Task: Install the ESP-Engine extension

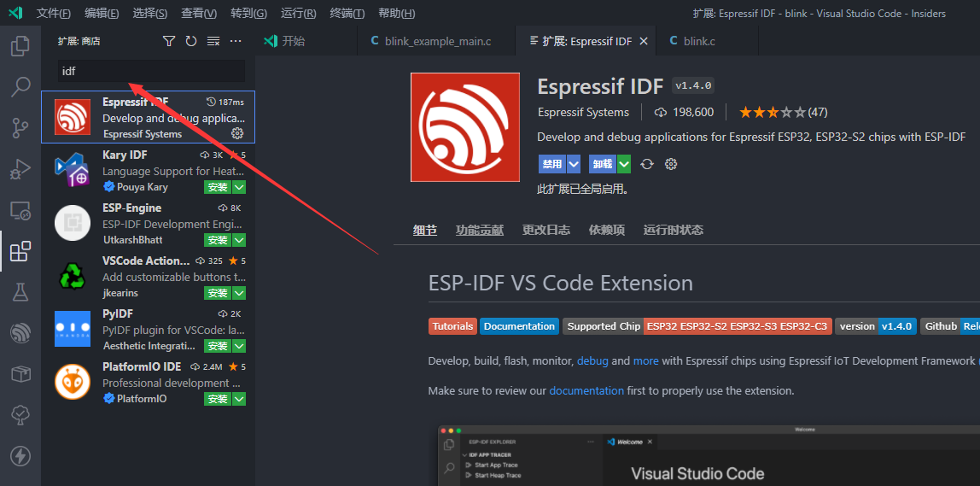Action: click(218, 240)
